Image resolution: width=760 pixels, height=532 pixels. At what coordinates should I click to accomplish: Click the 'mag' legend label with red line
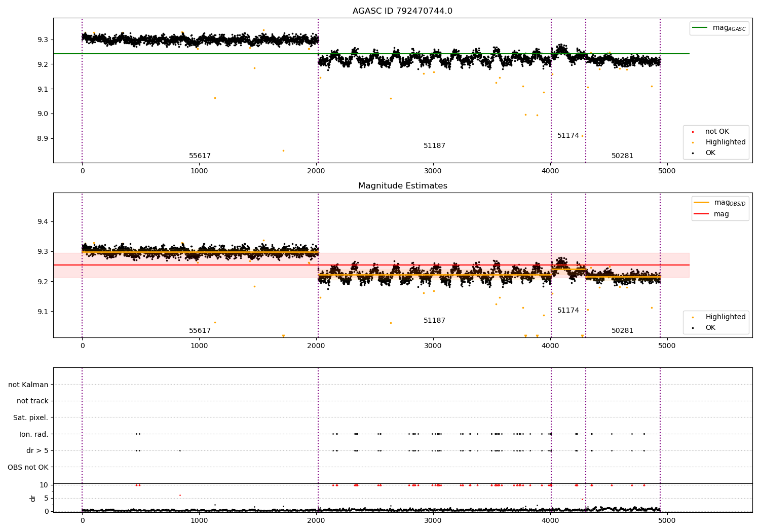pyautogui.click(x=721, y=214)
